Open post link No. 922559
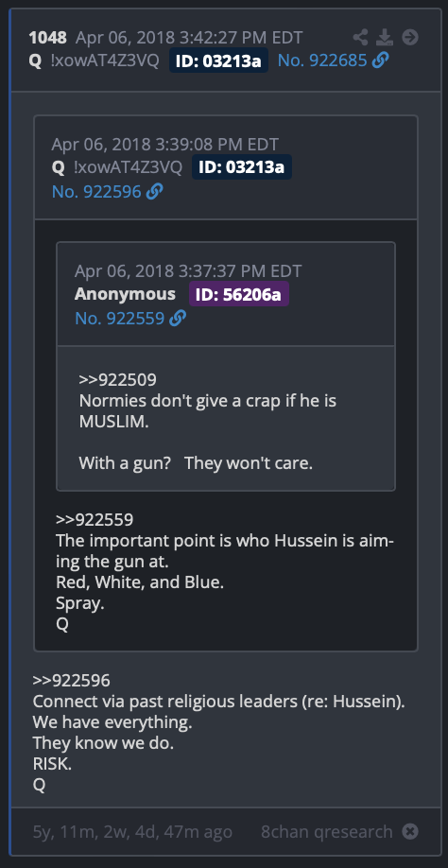Screen dimensions: 448x868 coord(120,318)
